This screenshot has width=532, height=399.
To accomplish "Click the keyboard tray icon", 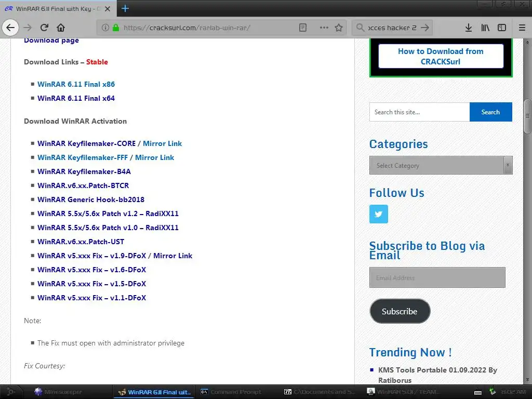I will pyautogui.click(x=478, y=392).
